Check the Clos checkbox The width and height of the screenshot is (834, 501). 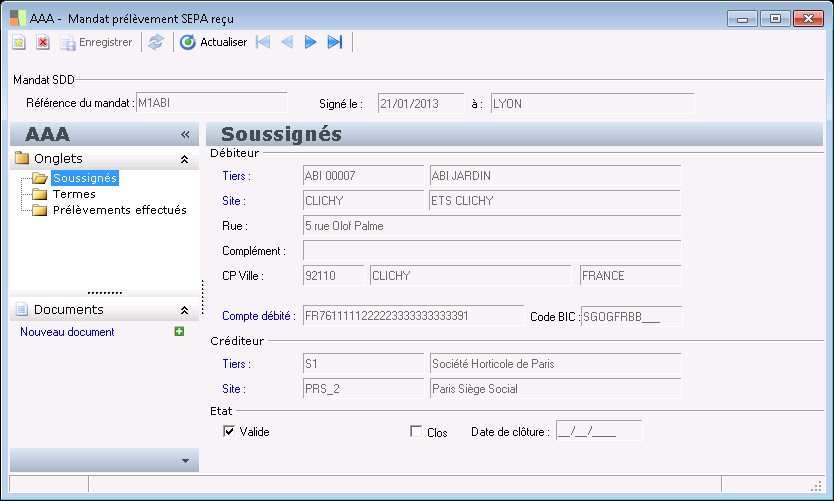click(416, 432)
